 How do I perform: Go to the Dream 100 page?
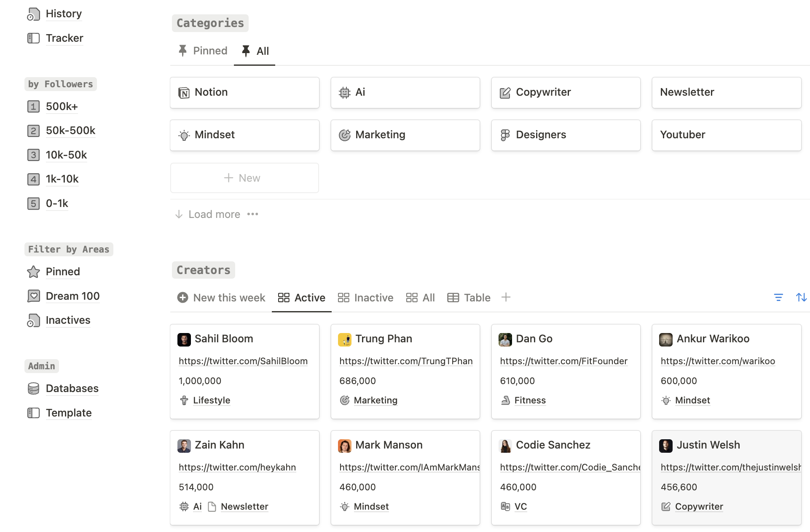[72, 296]
